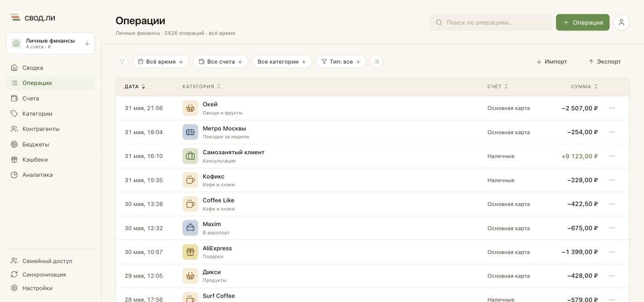The width and height of the screenshot is (644, 302).
Task: Click the Maxim taxi icon
Action: pyautogui.click(x=190, y=228)
